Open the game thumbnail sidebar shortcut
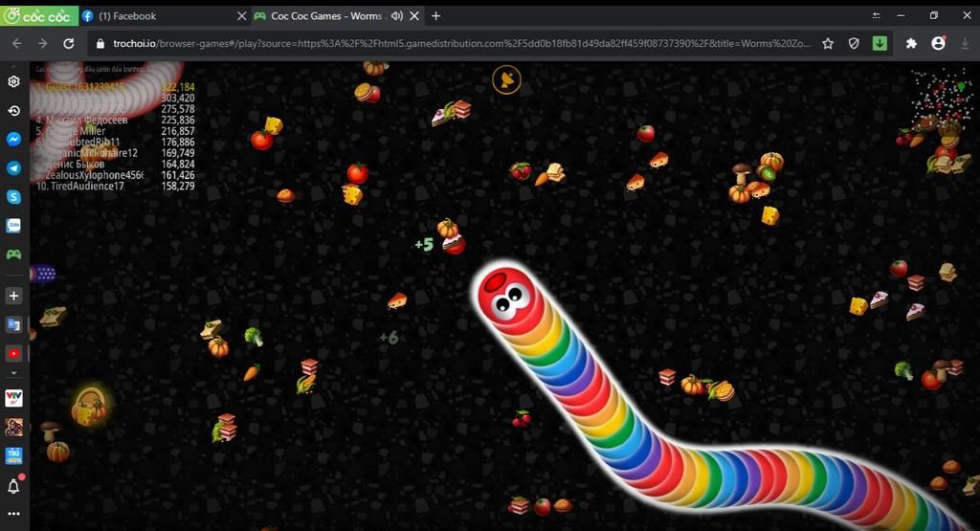 pos(13,427)
